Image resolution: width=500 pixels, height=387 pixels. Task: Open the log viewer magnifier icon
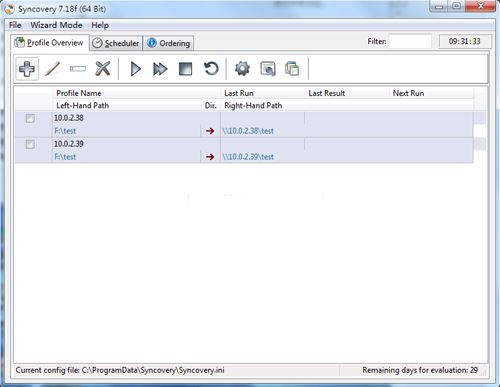click(x=268, y=69)
